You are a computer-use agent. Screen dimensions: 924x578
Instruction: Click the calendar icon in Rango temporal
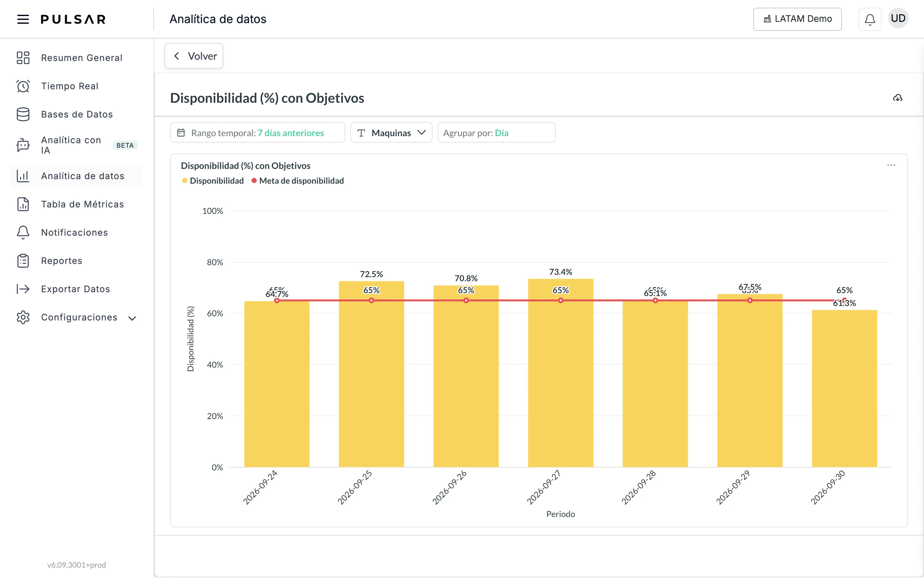pos(181,133)
